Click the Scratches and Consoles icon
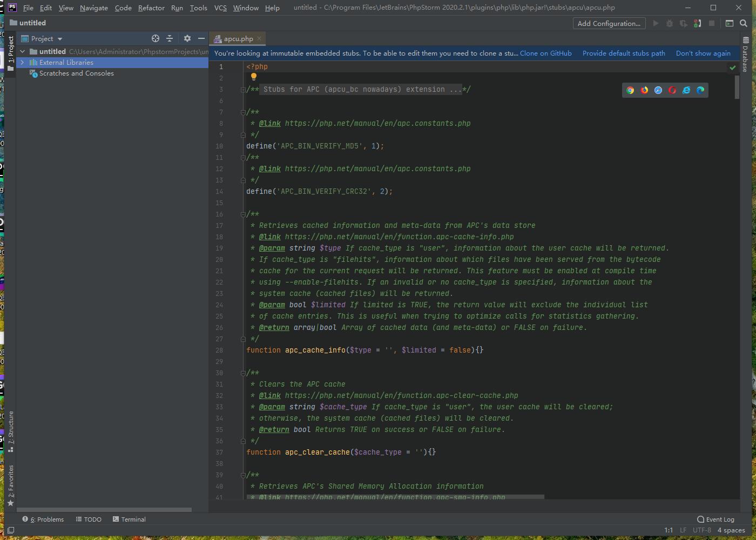 pyautogui.click(x=33, y=73)
